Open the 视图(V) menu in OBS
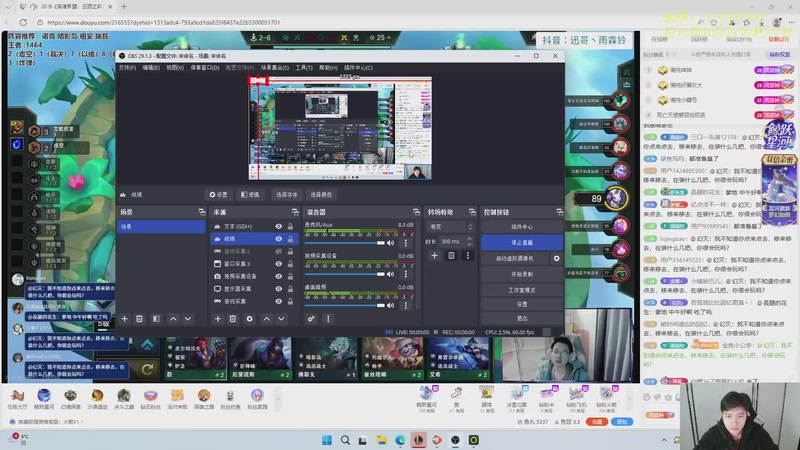 (x=174, y=68)
